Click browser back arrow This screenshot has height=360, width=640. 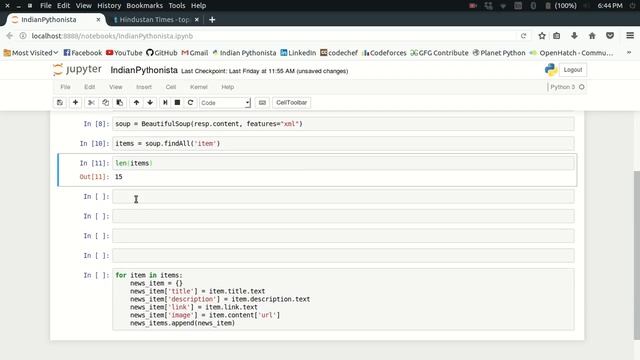pos(10,36)
